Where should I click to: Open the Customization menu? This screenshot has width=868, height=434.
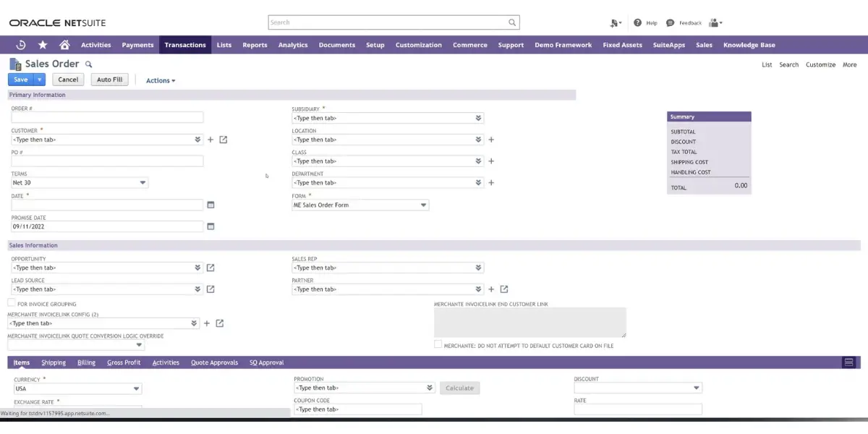[419, 45]
